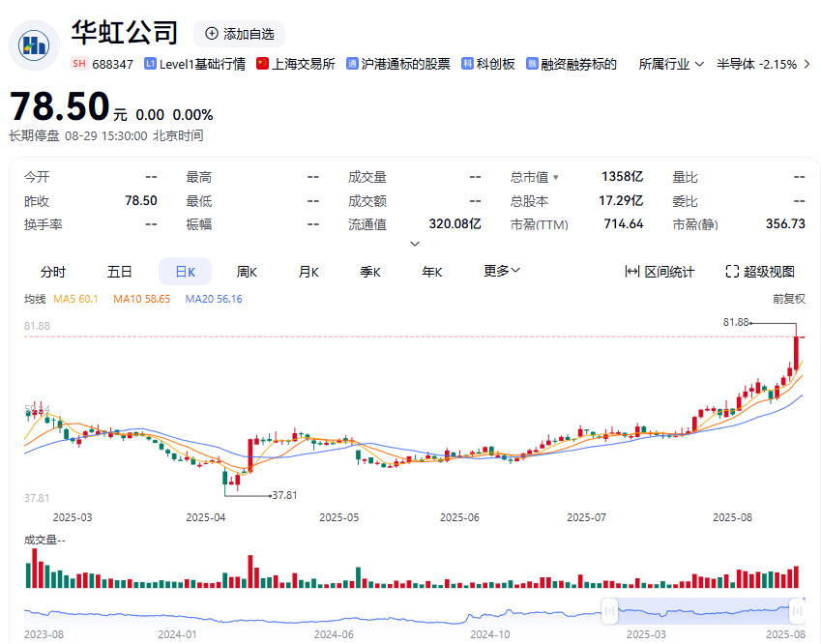
Task: Click the 长期停盘 trading status text
Action: coord(34,135)
